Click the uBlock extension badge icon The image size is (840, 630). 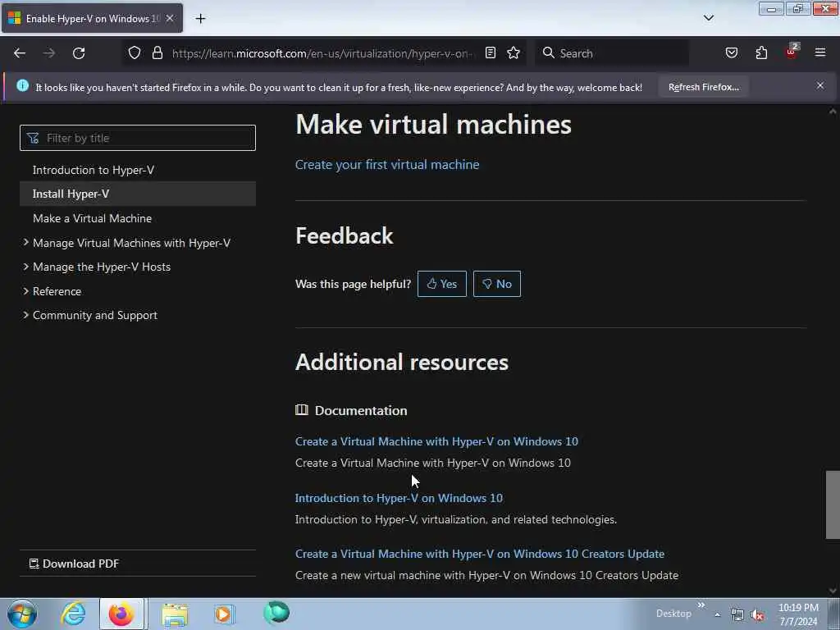pos(792,52)
